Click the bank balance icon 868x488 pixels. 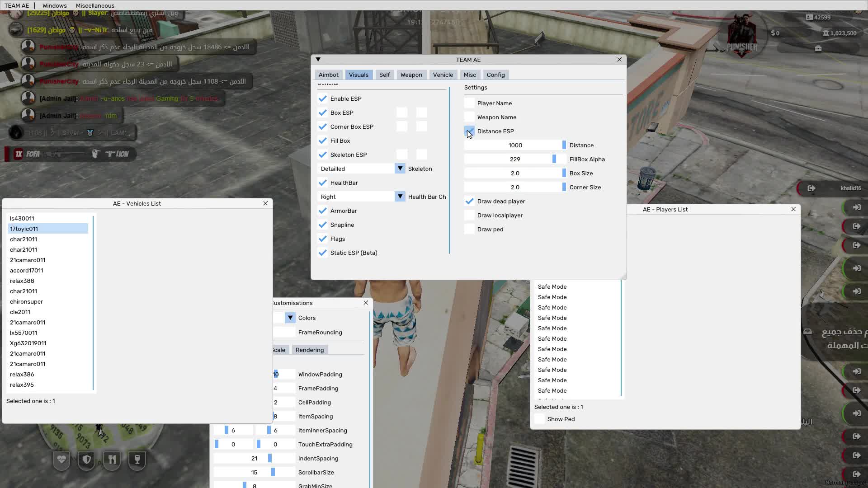pyautogui.click(x=826, y=33)
